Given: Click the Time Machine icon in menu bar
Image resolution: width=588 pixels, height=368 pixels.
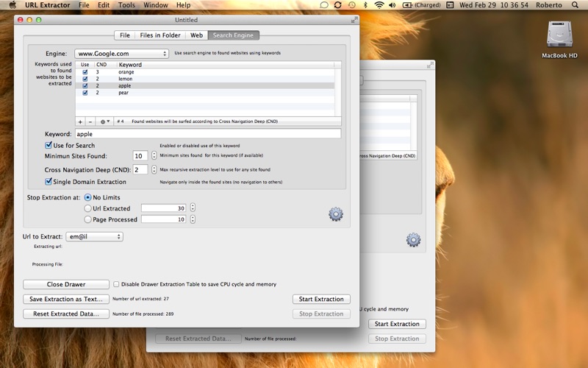Looking at the screenshot, I should (351, 5).
